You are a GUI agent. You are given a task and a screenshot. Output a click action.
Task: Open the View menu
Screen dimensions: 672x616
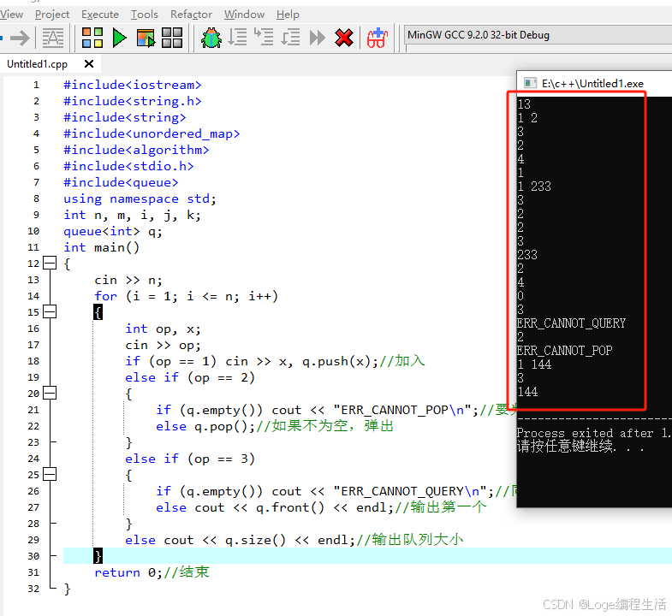click(11, 15)
